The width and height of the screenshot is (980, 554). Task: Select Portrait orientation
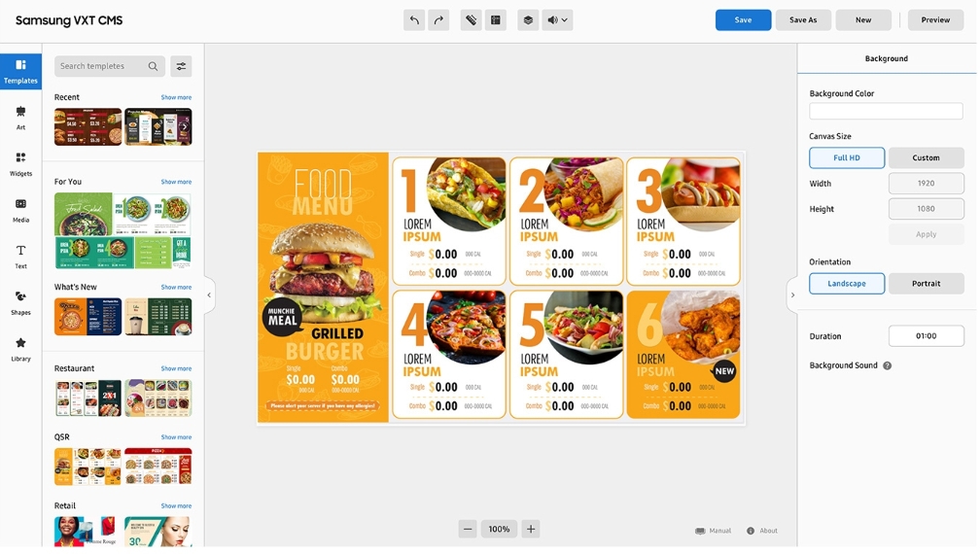(927, 284)
